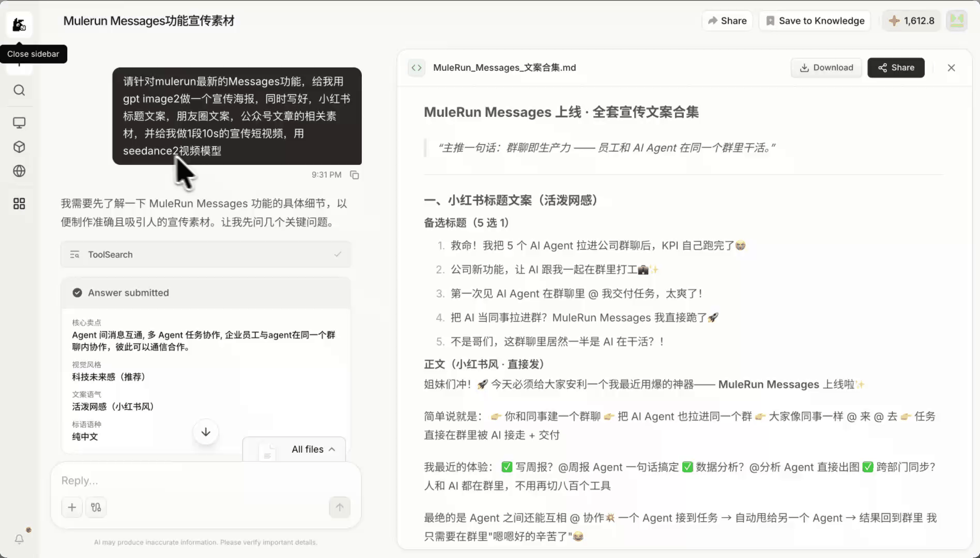Viewport: 980px width, 558px height.
Task: Download the MuleRun_Messages markdown file
Action: [826, 68]
